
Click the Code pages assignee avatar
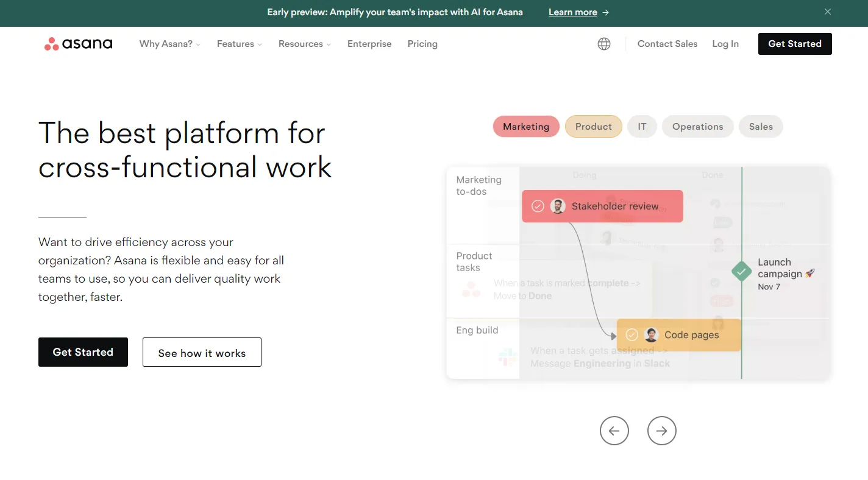point(652,334)
